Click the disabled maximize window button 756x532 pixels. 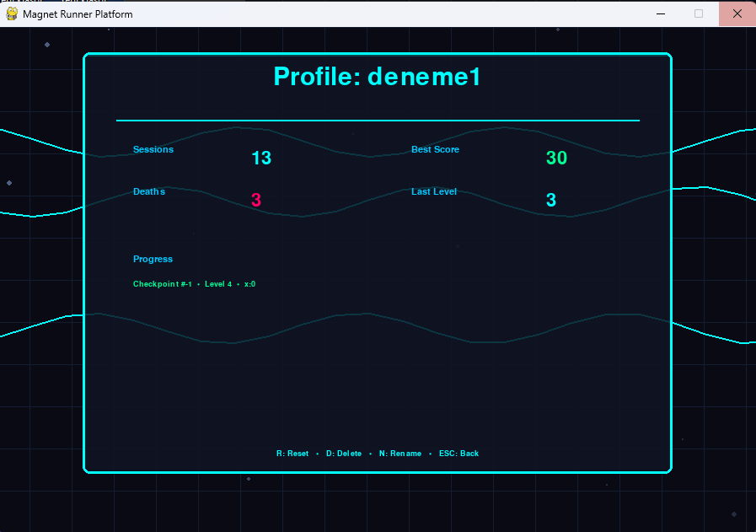click(698, 13)
